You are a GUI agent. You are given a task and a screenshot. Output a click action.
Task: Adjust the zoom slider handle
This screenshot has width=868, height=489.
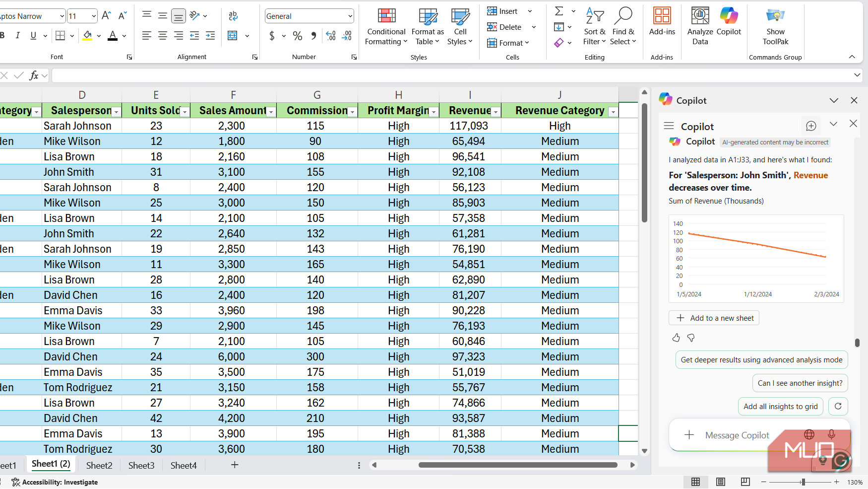803,482
